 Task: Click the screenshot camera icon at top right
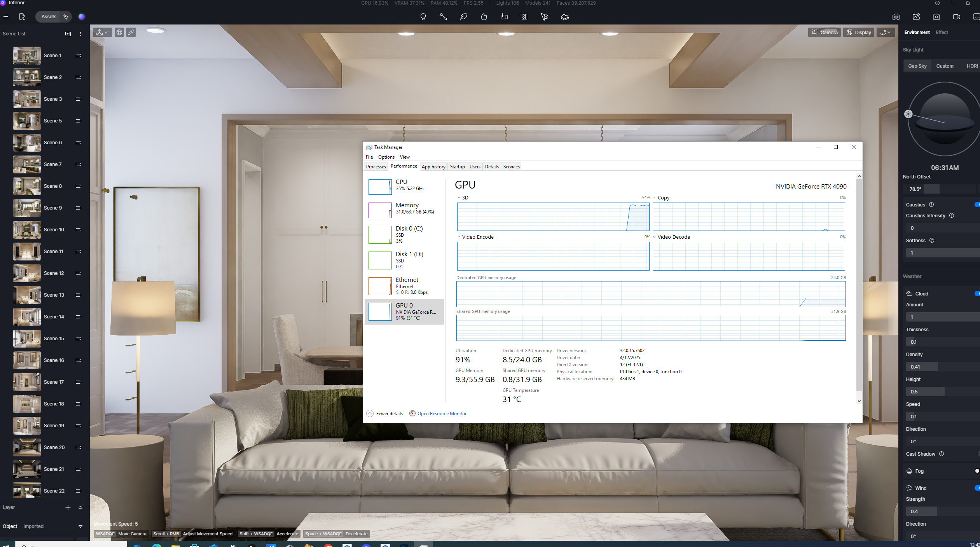tap(936, 17)
